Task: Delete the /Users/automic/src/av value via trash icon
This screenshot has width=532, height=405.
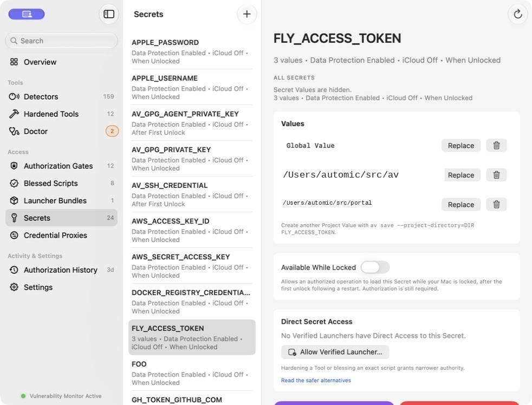Action: click(496, 175)
